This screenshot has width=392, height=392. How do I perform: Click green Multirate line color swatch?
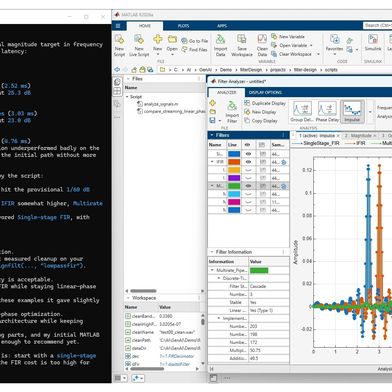234,186
